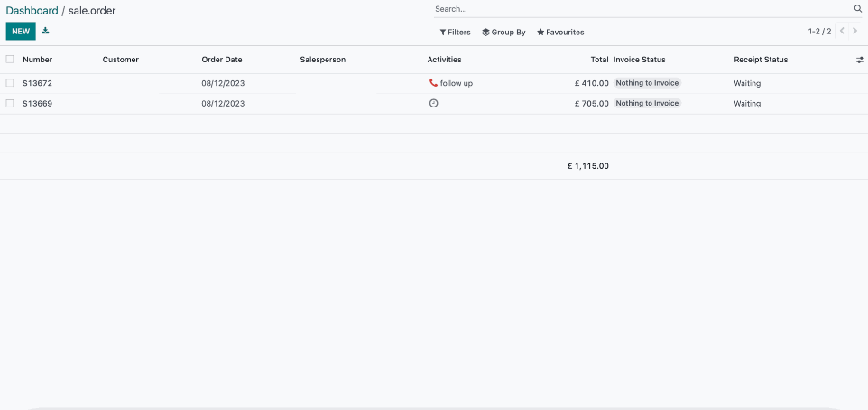Click into the Search field
This screenshot has height=410, width=868.
[x=642, y=9]
